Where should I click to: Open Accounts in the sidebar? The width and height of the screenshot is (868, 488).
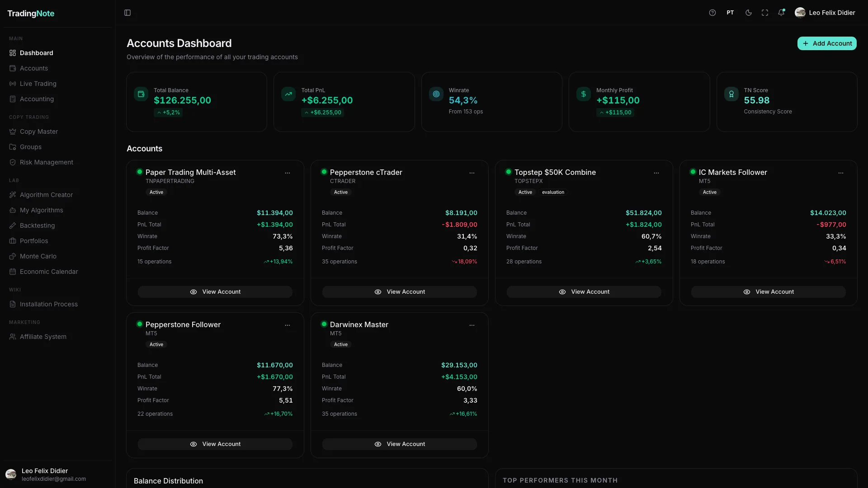(57, 68)
